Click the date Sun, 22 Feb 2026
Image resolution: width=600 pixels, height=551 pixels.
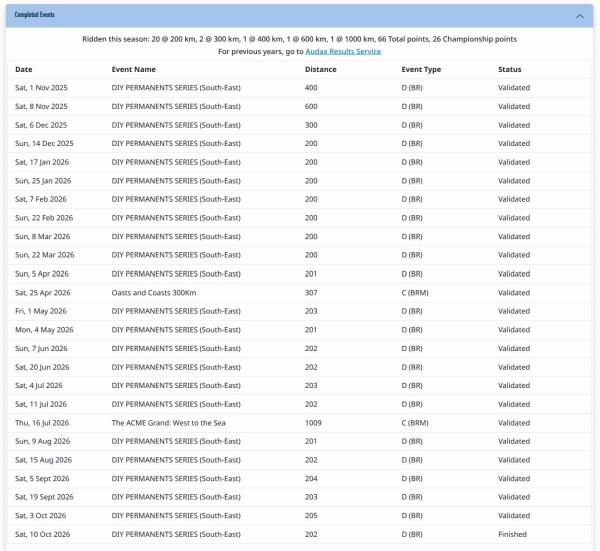(x=44, y=218)
